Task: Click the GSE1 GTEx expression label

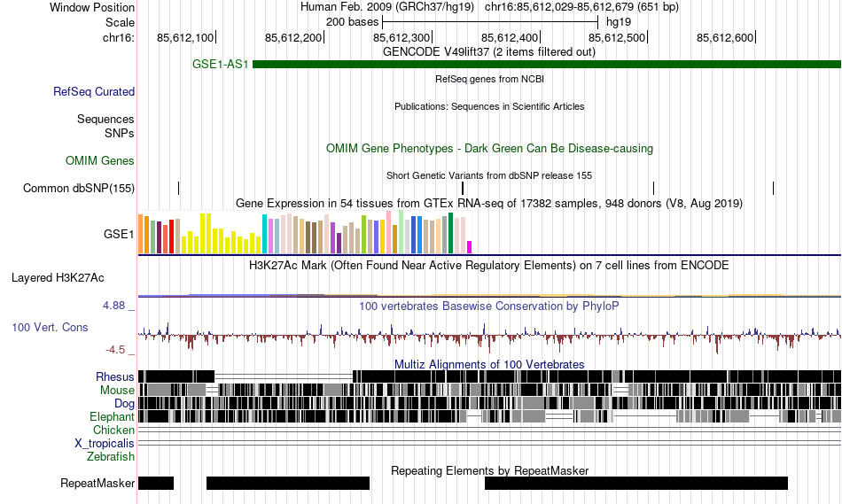Action: pyautogui.click(x=119, y=234)
